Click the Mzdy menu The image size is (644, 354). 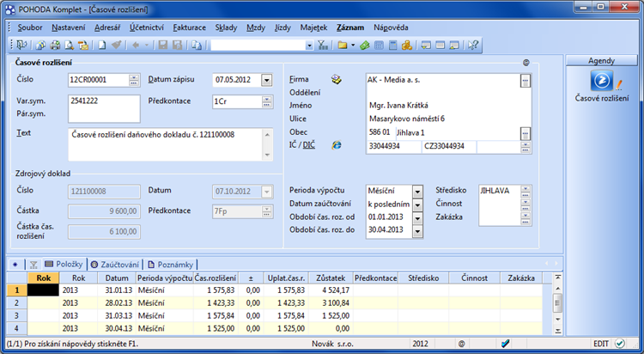pos(256,27)
